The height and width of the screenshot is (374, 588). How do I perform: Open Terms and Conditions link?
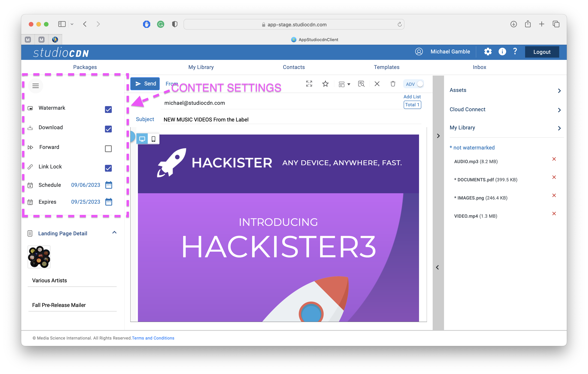click(x=153, y=338)
